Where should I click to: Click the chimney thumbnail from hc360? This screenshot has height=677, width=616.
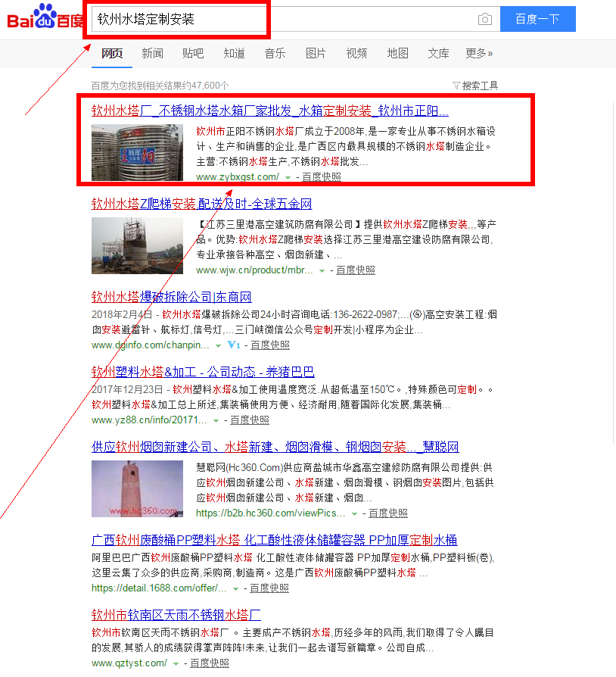point(137,488)
